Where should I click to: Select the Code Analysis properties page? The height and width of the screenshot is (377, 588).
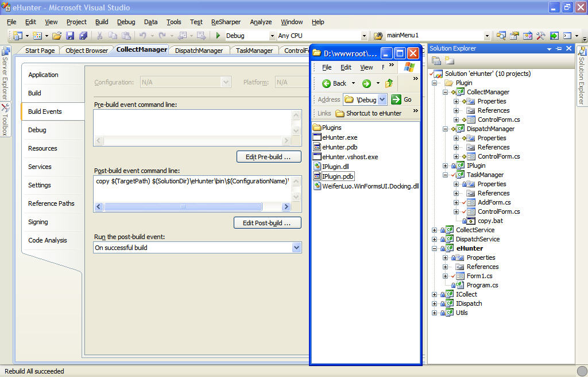(48, 240)
